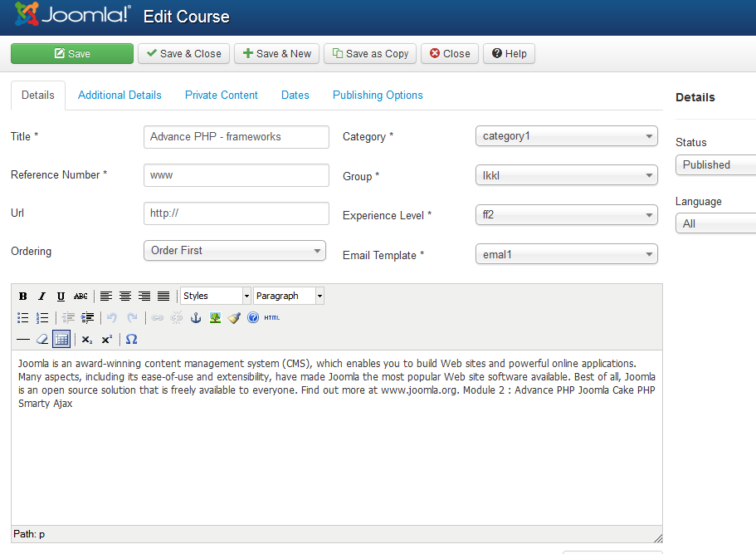The height and width of the screenshot is (554, 756).
Task: Open the Styles dropdown in editor toolbar
Action: 215,297
